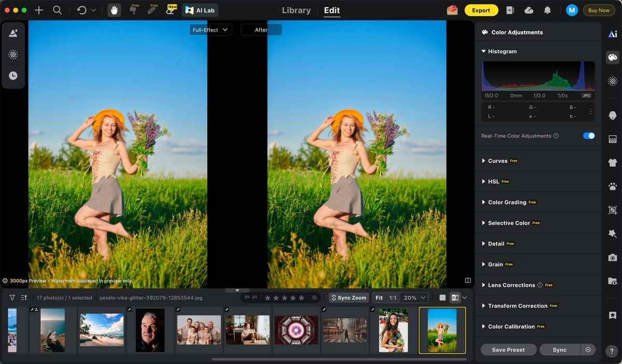This screenshot has width=622, height=364.
Task: Click the clock history icon in left toolbar
Action: tap(13, 76)
